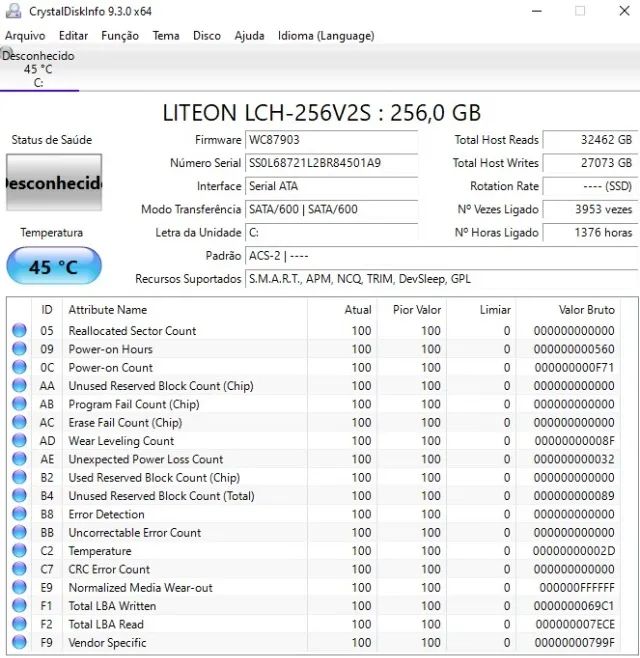Click the CrystalDiskInfo app icon in title bar
Screen dimensions: 640x658
[13, 11]
